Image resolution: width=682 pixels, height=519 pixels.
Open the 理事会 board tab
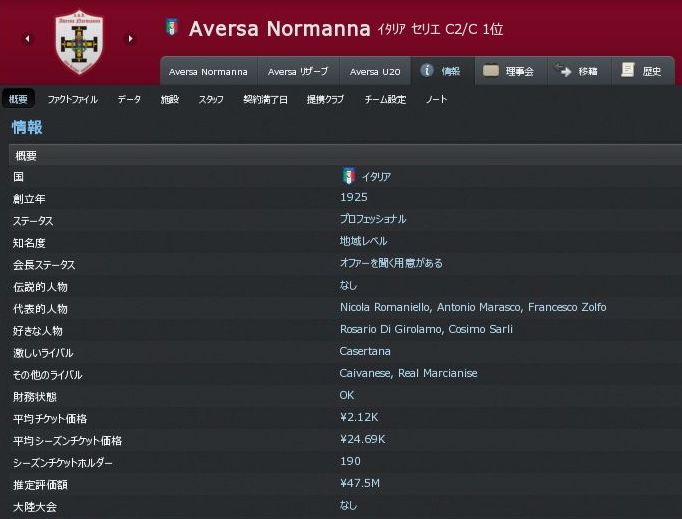(x=508, y=71)
